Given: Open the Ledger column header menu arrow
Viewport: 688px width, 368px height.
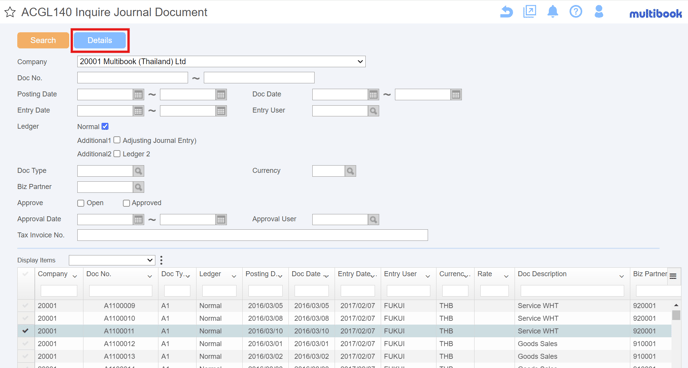Looking at the screenshot, I should (234, 276).
